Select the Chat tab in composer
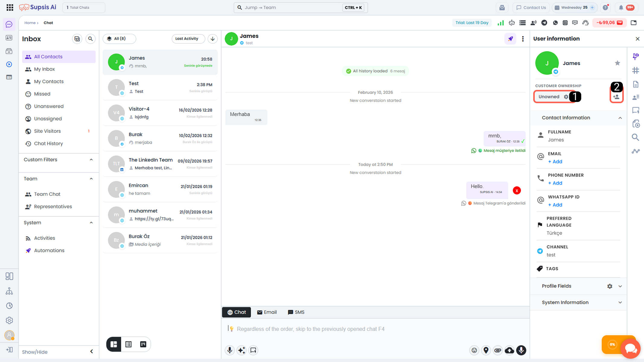This screenshot has height=362, width=644. 237,312
